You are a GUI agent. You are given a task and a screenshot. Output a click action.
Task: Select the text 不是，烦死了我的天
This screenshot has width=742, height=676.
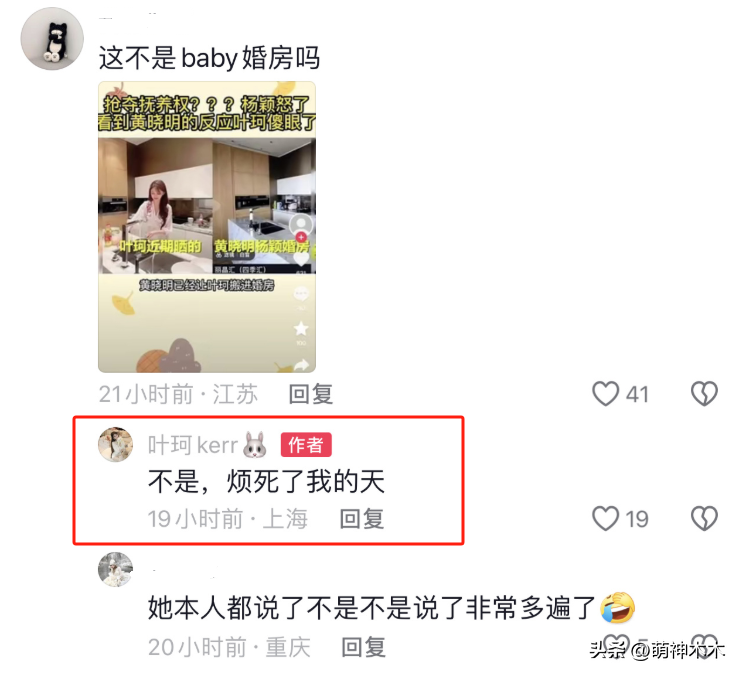(x=266, y=482)
